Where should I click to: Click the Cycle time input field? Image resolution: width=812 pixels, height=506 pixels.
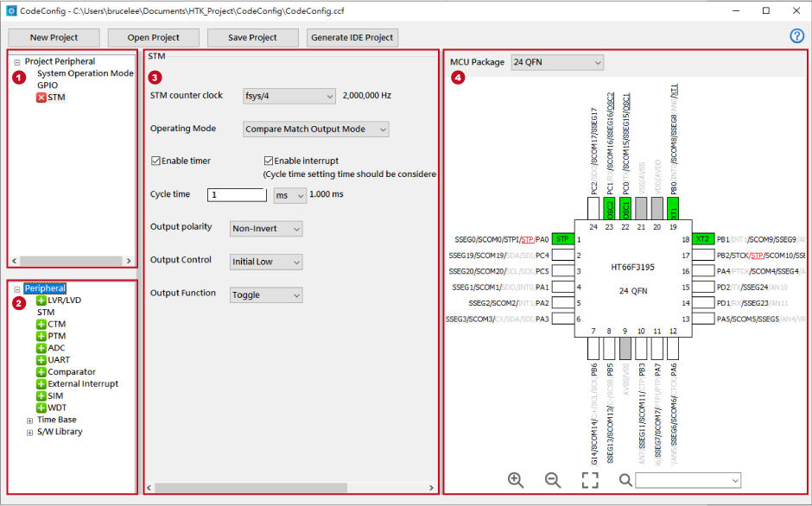[237, 195]
